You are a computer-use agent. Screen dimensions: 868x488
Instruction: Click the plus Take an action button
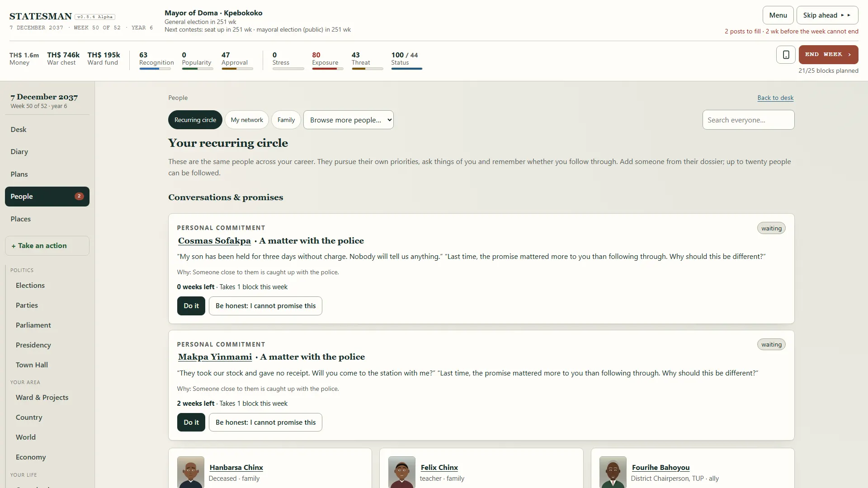pos(47,246)
